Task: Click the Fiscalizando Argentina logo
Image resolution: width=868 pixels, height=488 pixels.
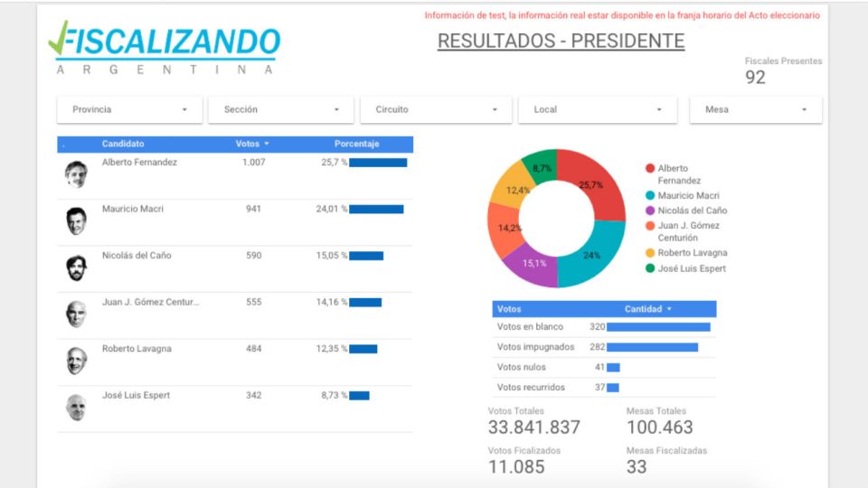Action: [x=165, y=48]
